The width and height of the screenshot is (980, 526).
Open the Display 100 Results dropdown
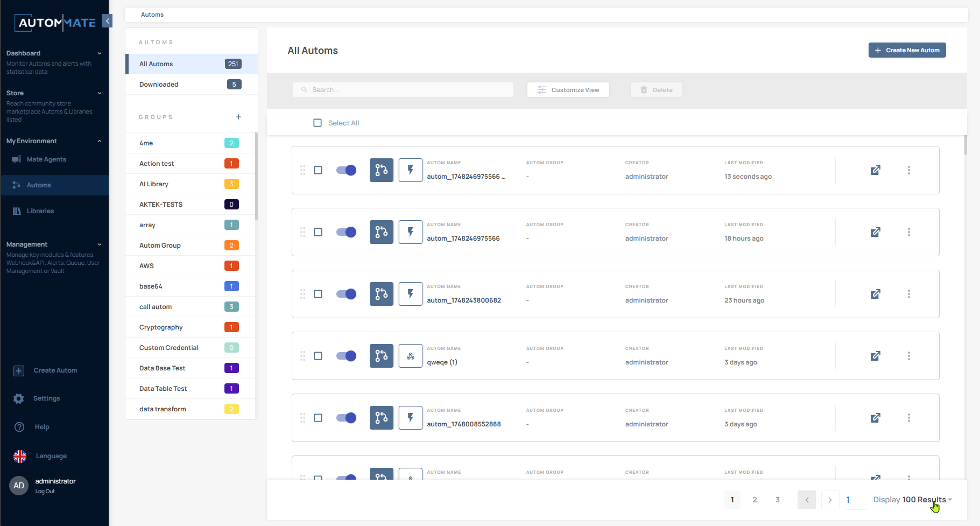(912, 500)
